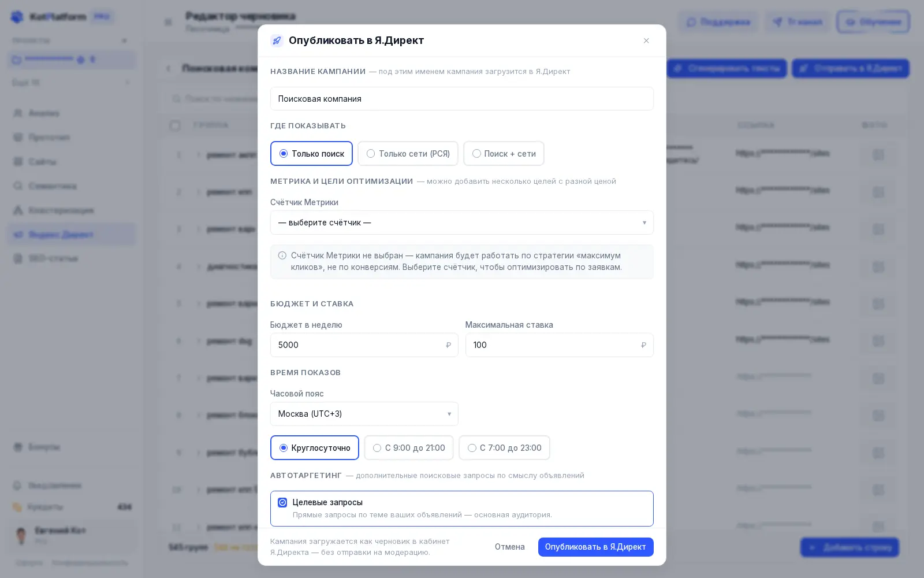Click the rocket icon in dialog title
Image resolution: width=924 pixels, height=578 pixels.
click(x=277, y=40)
